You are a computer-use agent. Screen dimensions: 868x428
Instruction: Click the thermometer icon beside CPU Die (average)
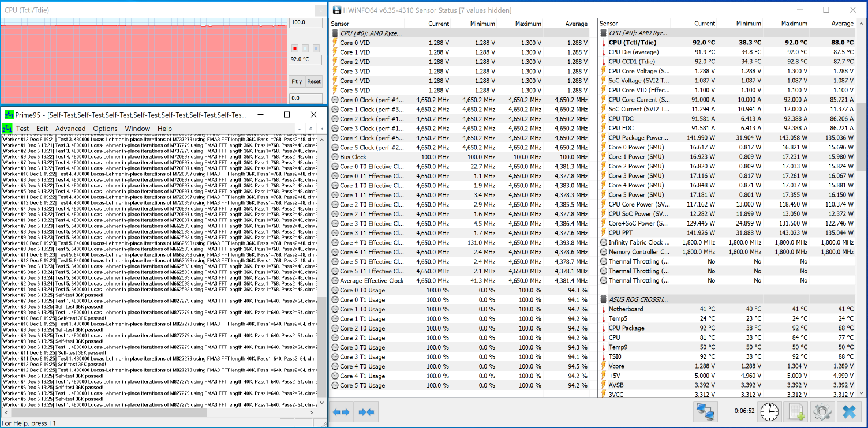point(604,52)
